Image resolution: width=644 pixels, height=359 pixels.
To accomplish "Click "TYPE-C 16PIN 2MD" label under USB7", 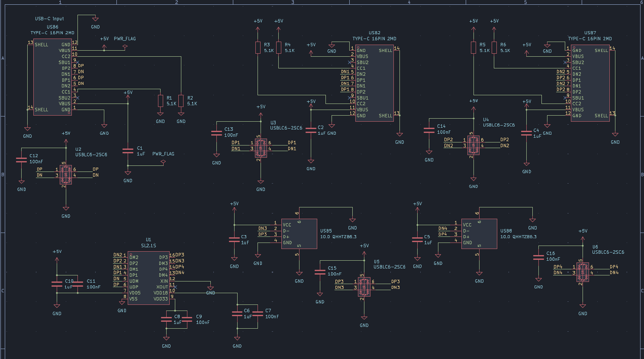I will tap(590, 39).
